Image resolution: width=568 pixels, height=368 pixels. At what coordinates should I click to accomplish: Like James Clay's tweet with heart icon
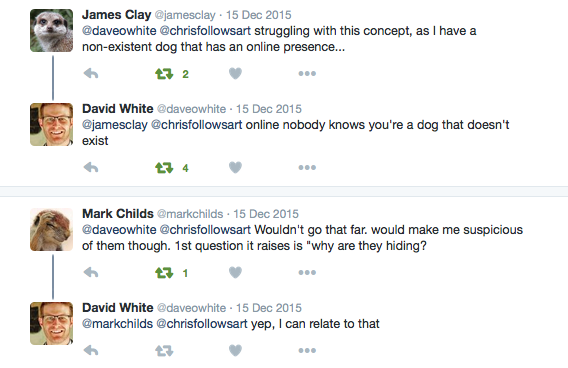pos(235,74)
